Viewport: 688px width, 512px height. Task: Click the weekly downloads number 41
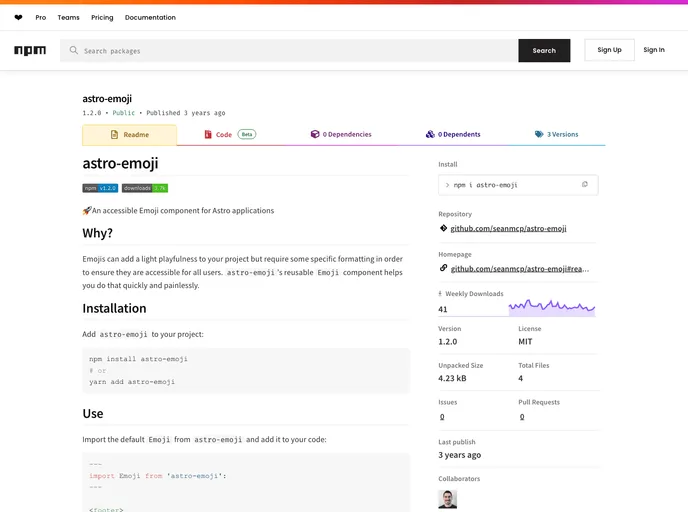coord(443,309)
